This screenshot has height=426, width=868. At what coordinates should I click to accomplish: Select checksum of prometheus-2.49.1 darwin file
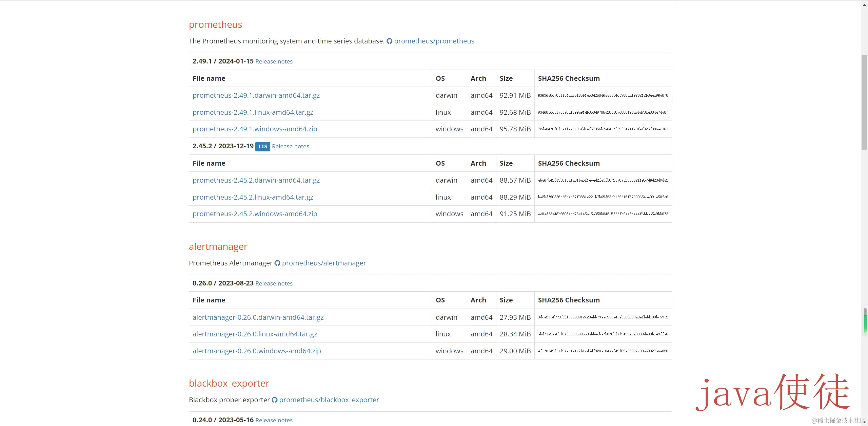tap(603, 96)
